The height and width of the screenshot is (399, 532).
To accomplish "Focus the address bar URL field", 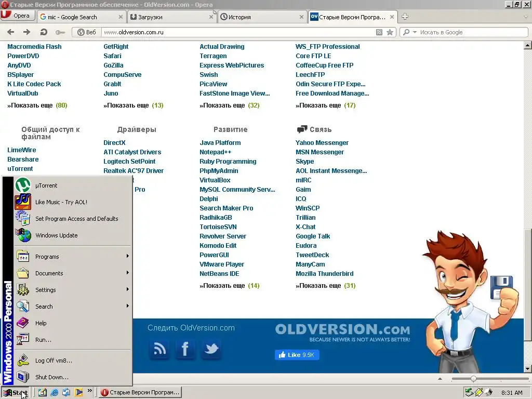I will click(237, 32).
